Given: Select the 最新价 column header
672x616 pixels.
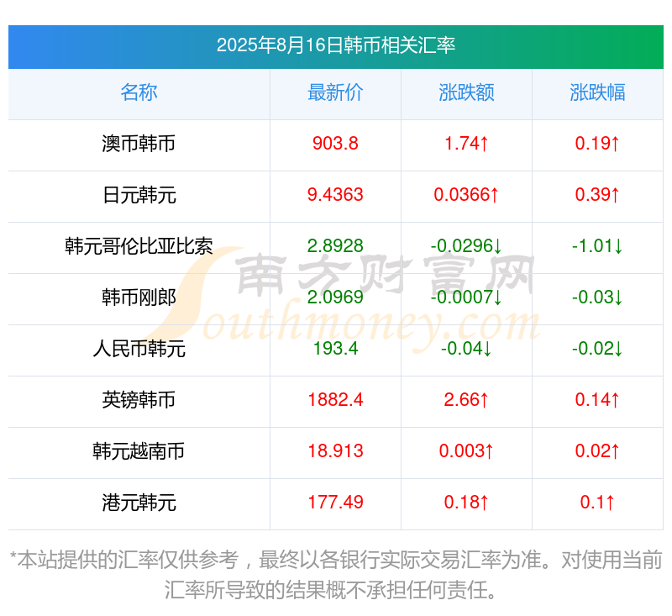Looking at the screenshot, I should coord(335,92).
